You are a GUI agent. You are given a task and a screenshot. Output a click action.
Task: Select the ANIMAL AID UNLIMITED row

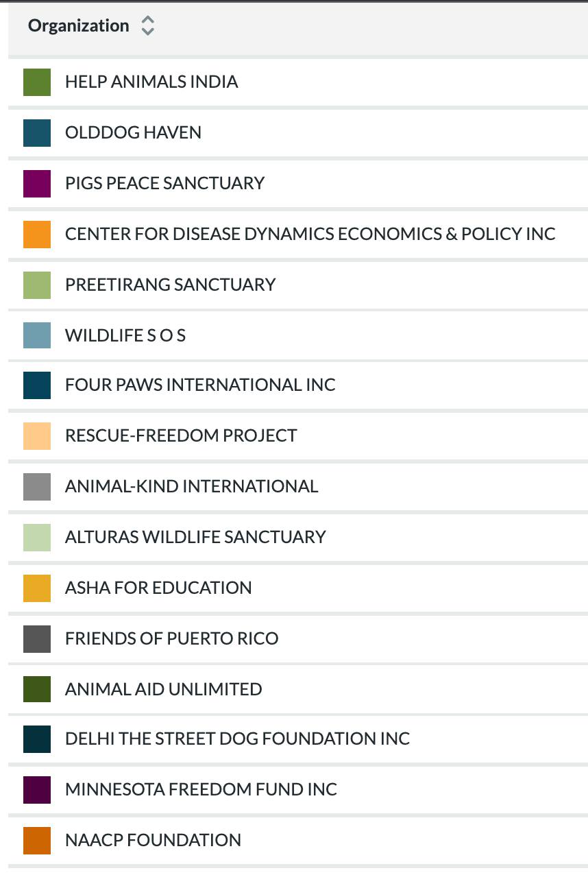click(163, 689)
